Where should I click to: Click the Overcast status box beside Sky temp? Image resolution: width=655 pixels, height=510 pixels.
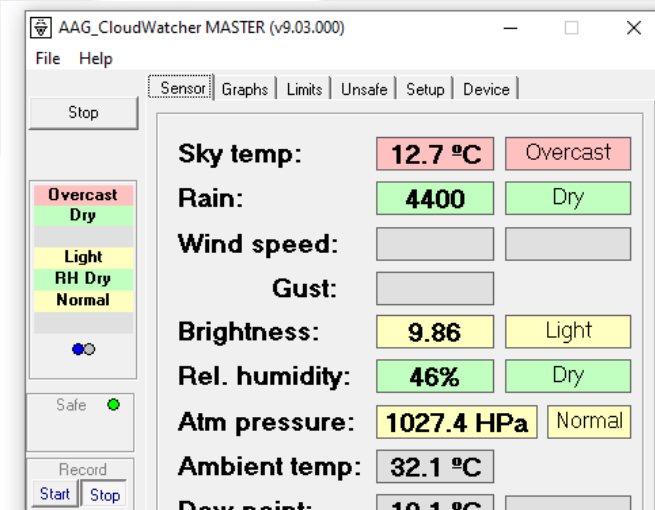click(x=568, y=154)
